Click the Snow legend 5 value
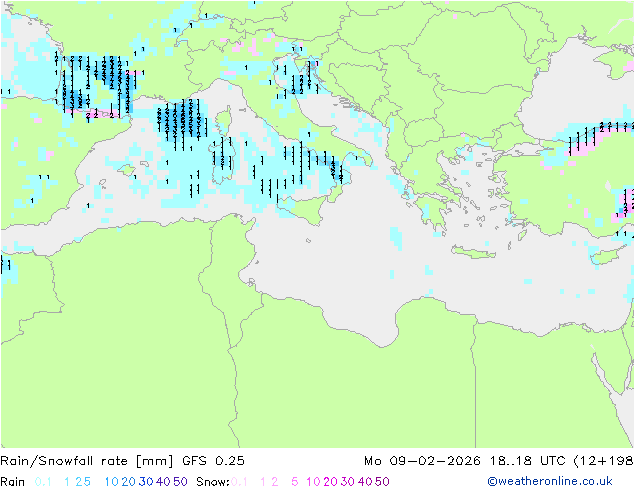 pyautogui.click(x=295, y=482)
